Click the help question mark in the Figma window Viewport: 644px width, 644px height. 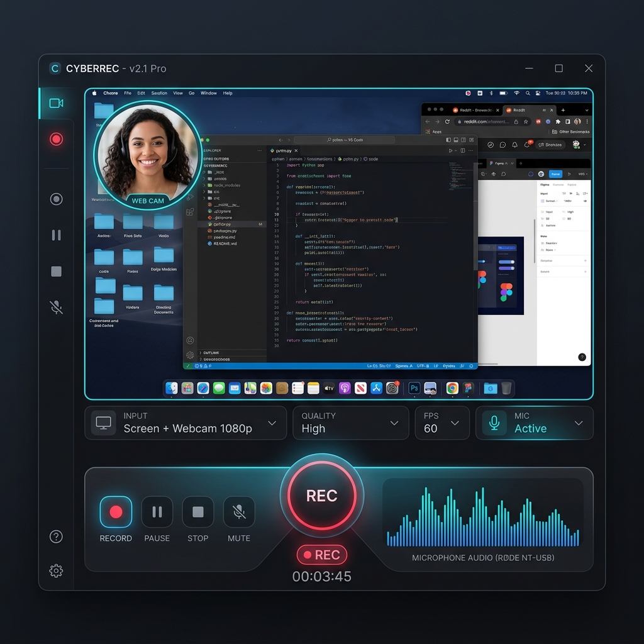[582, 357]
